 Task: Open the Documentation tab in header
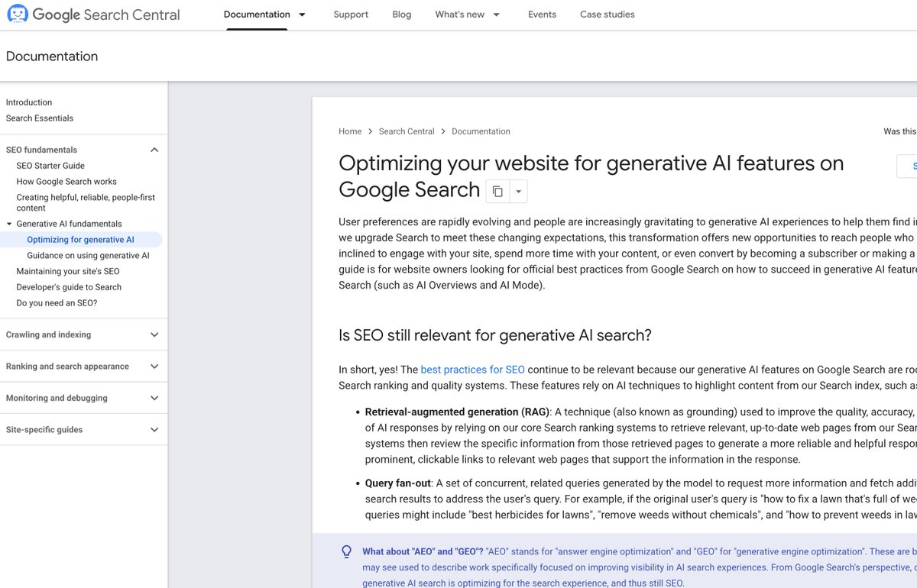click(x=257, y=15)
